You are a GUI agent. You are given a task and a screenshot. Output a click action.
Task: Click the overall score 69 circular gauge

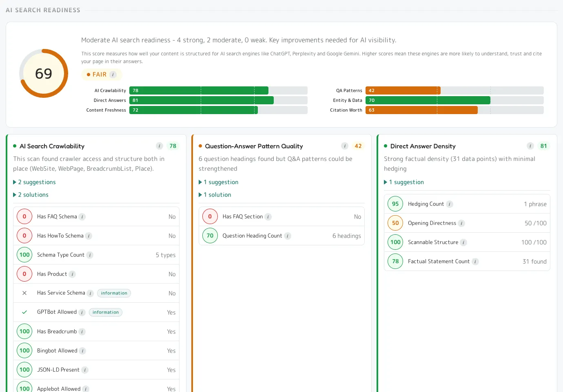click(x=44, y=73)
